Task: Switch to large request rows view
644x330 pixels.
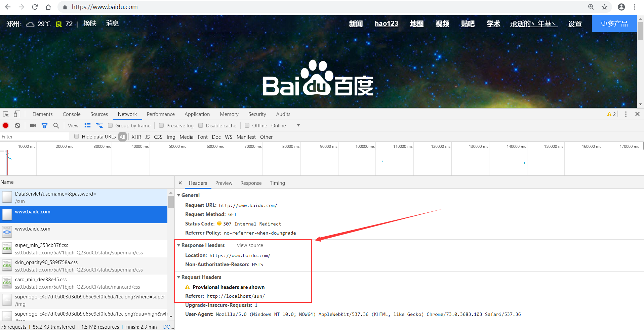Action: point(87,125)
